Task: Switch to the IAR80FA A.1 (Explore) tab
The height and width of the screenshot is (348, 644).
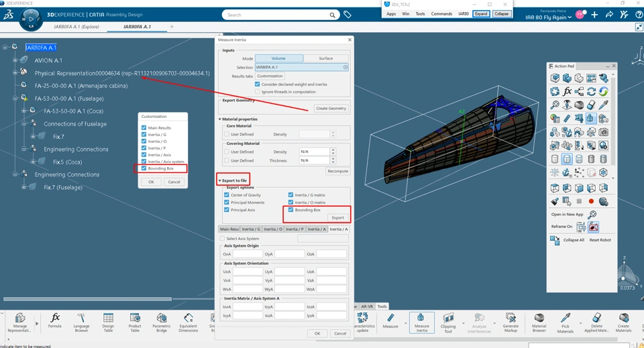Action: (76, 27)
